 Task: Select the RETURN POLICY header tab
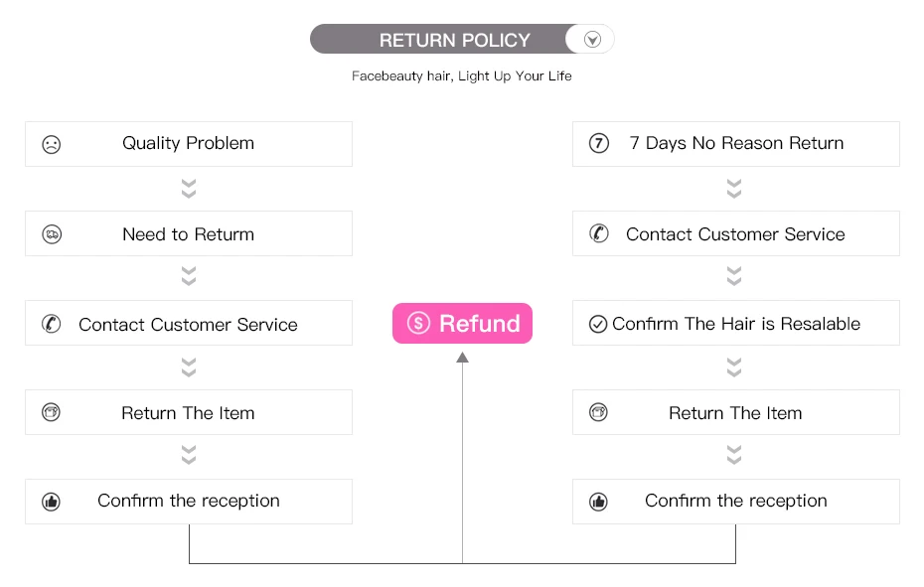point(455,40)
